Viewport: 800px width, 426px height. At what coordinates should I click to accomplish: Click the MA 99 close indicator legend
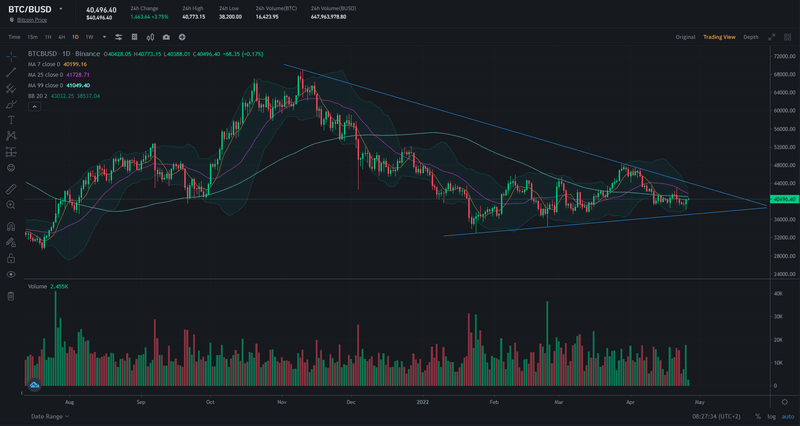[x=59, y=85]
